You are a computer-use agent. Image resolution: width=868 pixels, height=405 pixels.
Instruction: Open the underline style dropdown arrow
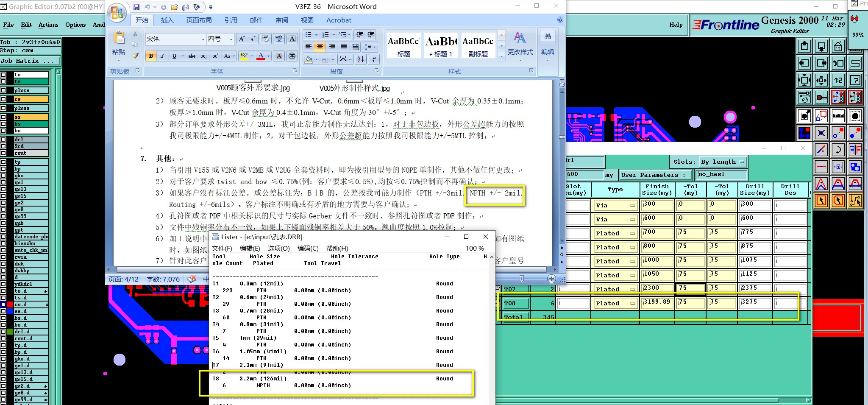click(182, 56)
